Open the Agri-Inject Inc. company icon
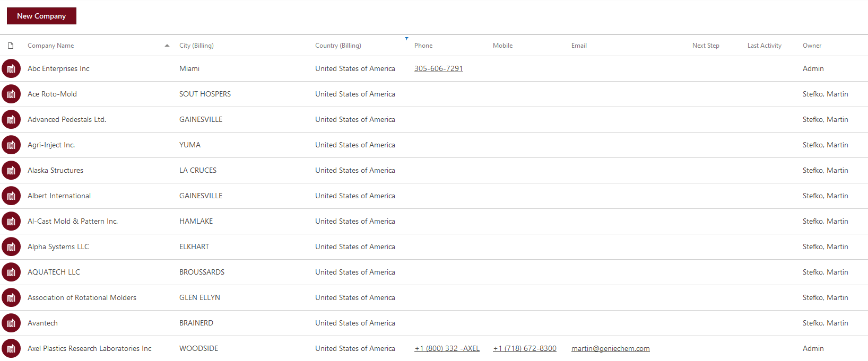Screen dimensions: 868x361 [11, 145]
